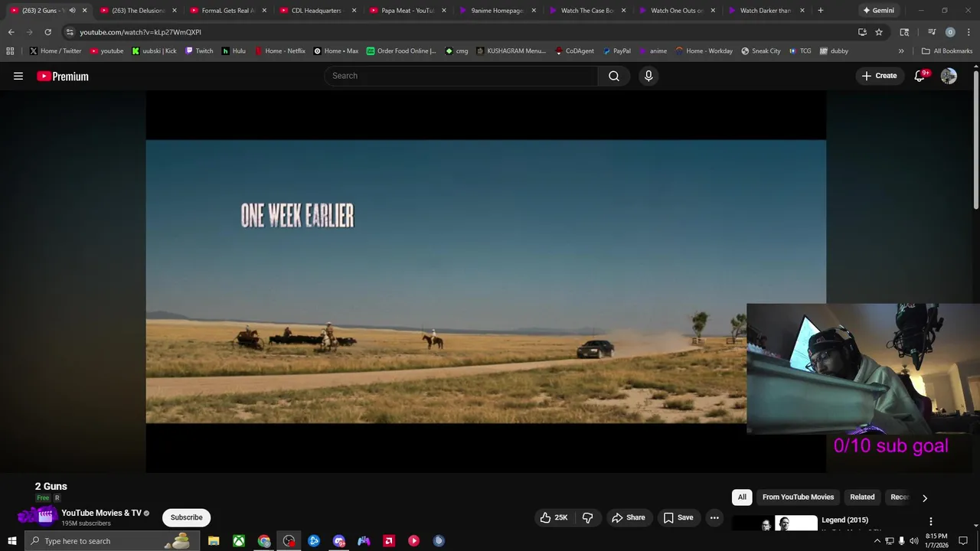Image resolution: width=980 pixels, height=551 pixels.
Task: Click into the YouTube search field
Action: [x=461, y=76]
